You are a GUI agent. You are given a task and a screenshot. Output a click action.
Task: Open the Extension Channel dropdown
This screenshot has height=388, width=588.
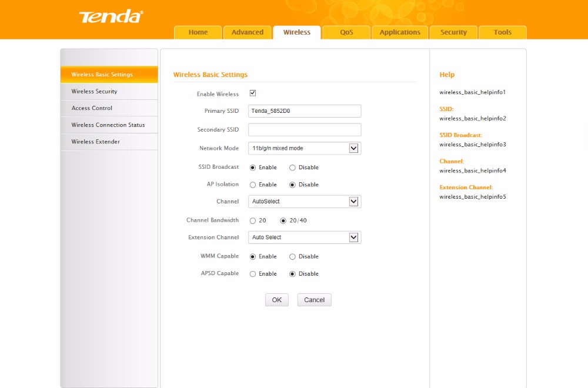click(x=353, y=238)
